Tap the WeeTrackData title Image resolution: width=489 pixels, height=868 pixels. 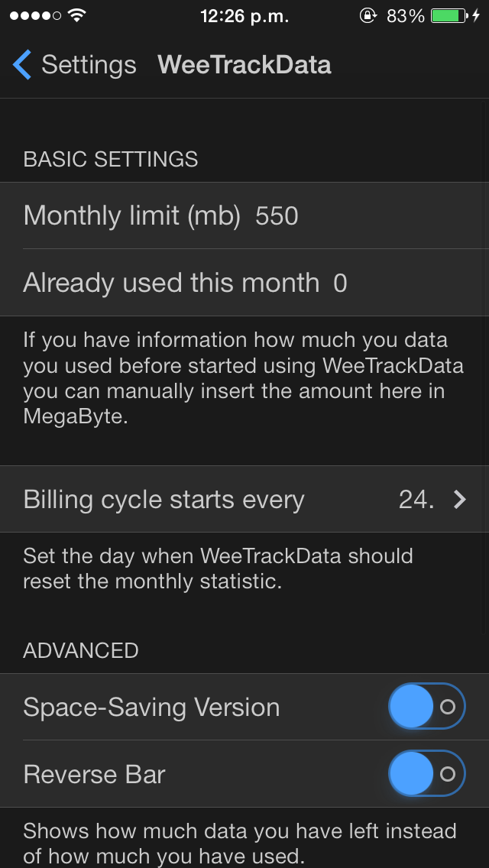[244, 65]
